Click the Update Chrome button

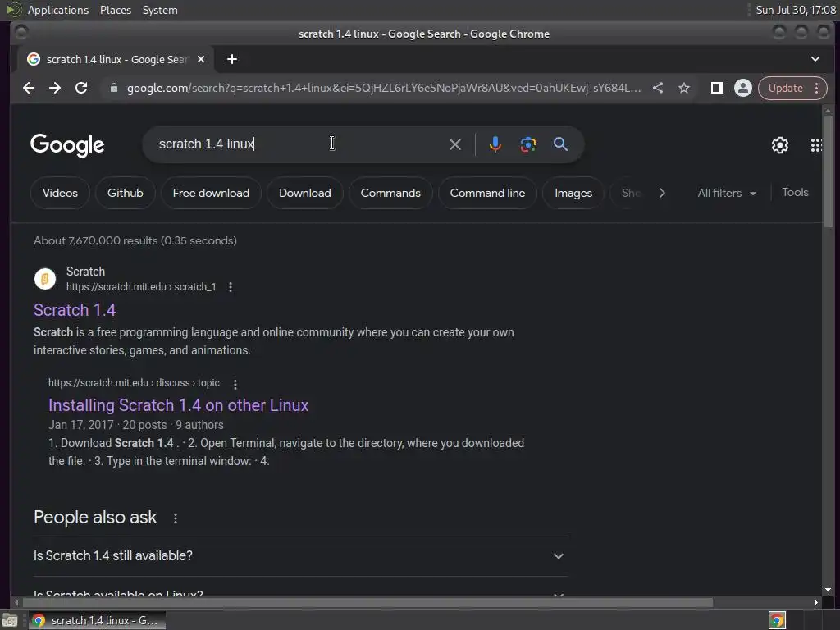(785, 88)
